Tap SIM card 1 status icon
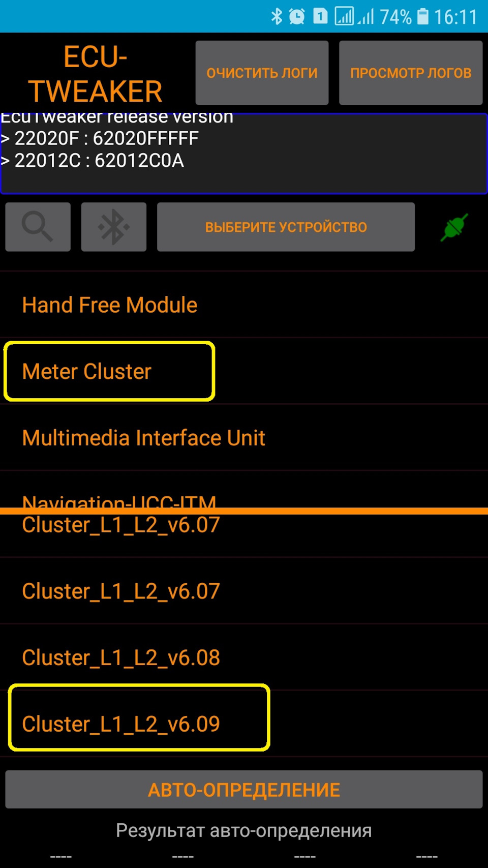This screenshot has width=488, height=868. click(x=320, y=16)
